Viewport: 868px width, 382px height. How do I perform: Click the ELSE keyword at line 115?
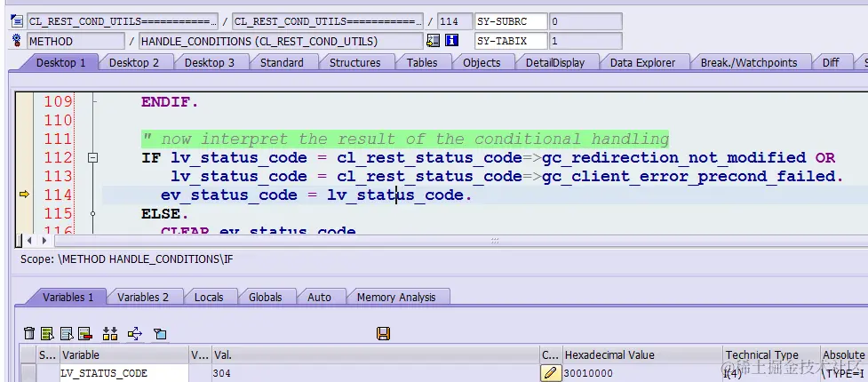click(165, 214)
